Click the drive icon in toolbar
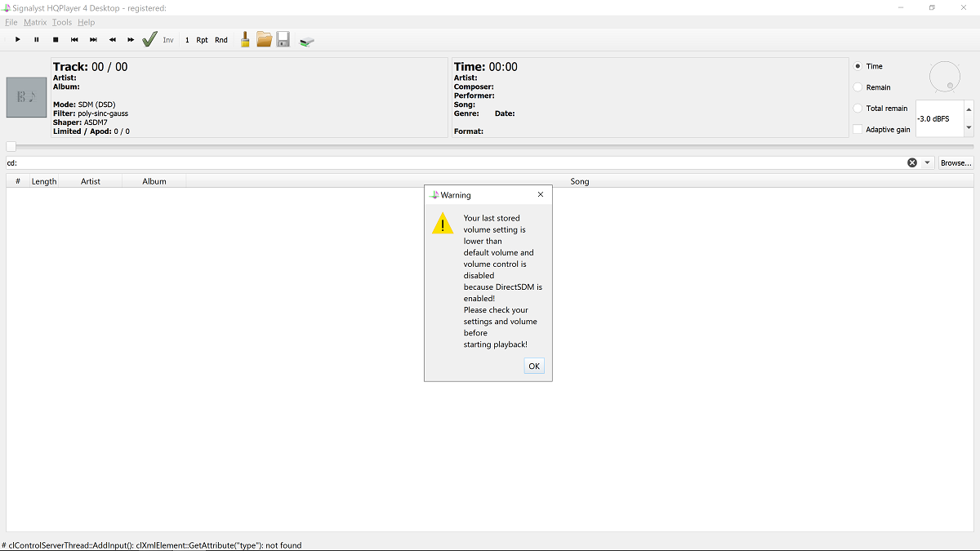The width and height of the screenshot is (980, 551). click(307, 41)
